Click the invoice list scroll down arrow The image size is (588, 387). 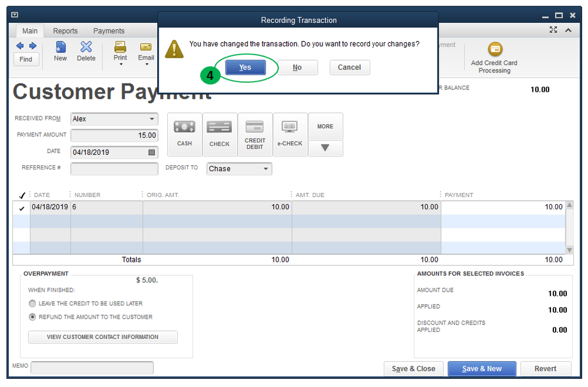[x=569, y=250]
